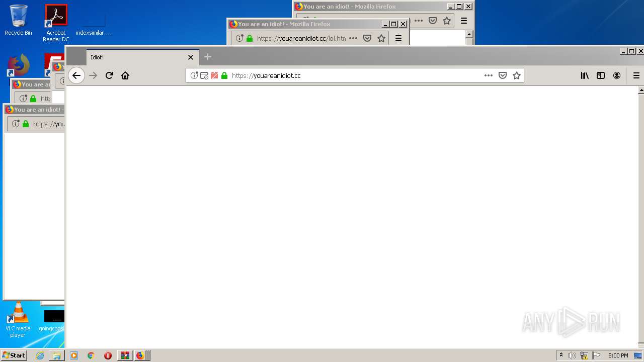Select the Firefox desktop shortcut
This screenshot has width=644, height=362.
tap(19, 65)
